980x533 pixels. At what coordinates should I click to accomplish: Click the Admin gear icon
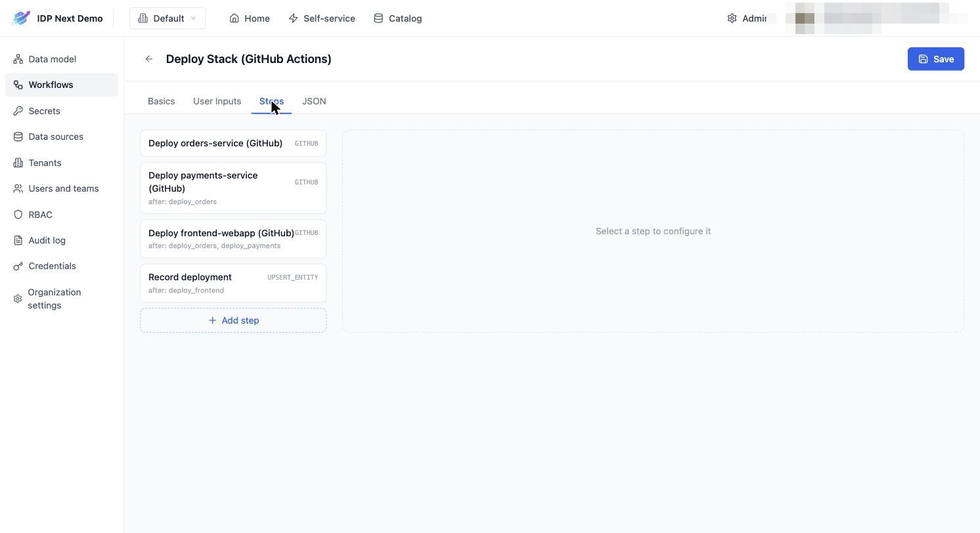[732, 18]
